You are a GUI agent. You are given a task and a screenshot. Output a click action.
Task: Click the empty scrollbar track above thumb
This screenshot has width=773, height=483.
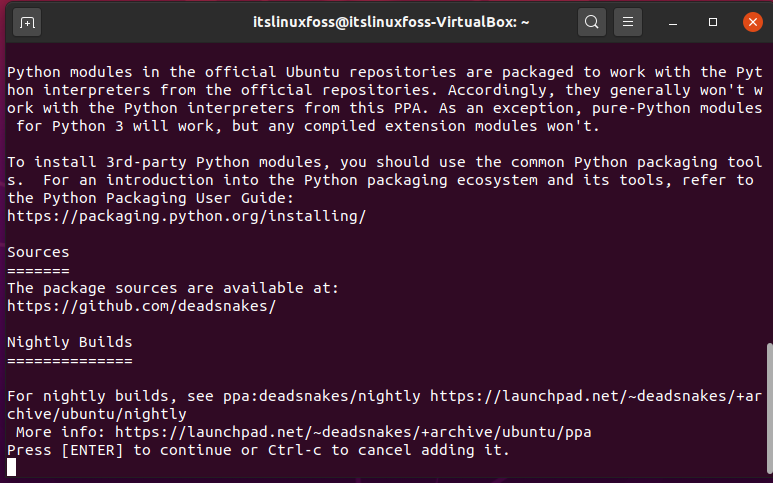coord(770,192)
